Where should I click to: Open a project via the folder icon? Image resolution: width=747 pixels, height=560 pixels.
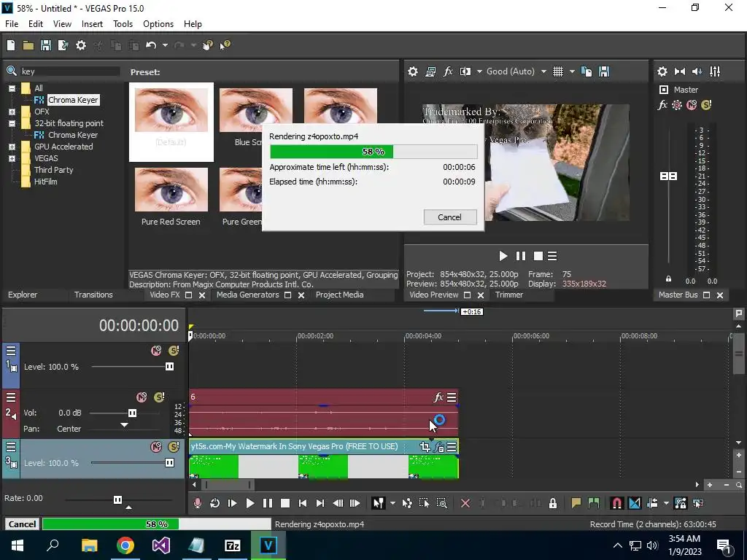[28, 45]
